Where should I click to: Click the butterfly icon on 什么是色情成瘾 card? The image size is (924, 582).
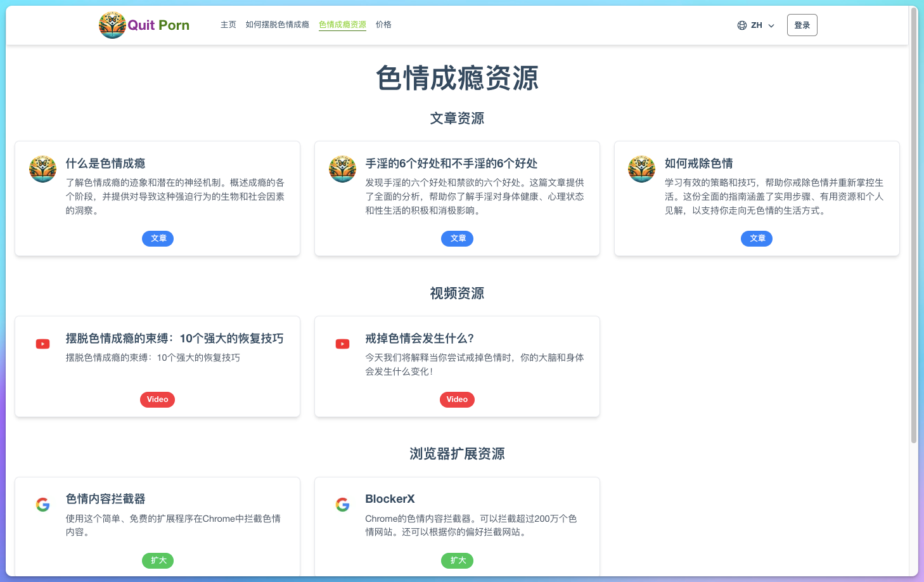(x=42, y=169)
